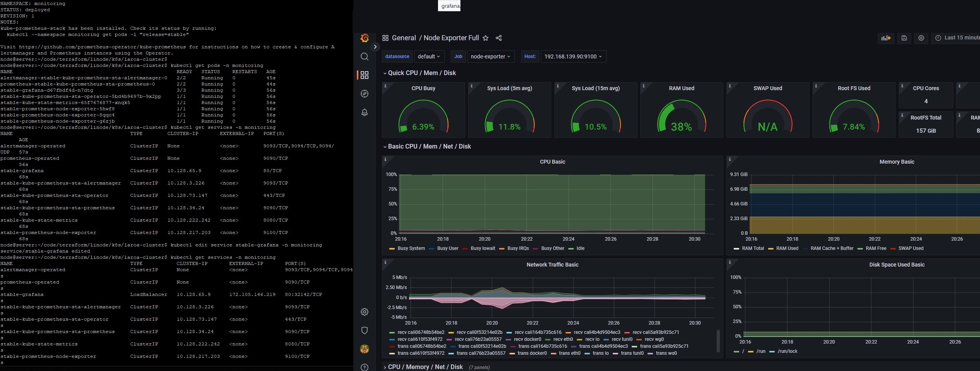Share the dashboard with the share icon
The image size is (980, 371).
(x=499, y=38)
